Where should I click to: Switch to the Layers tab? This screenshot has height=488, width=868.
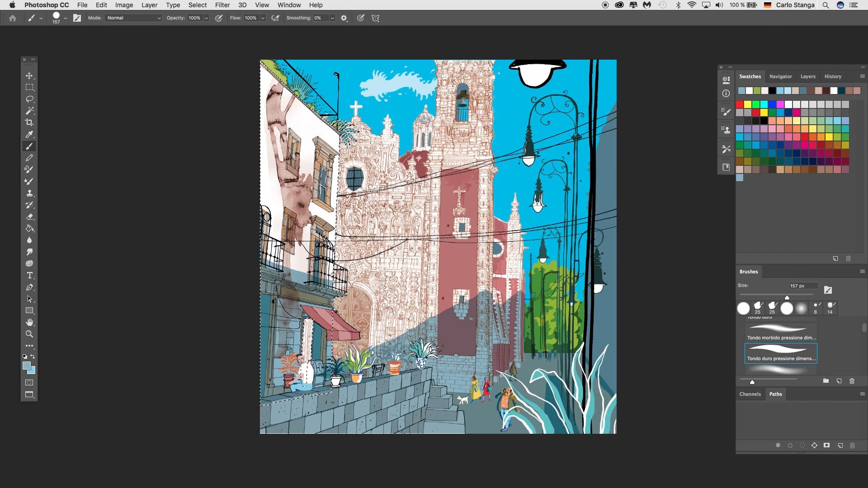(808, 76)
